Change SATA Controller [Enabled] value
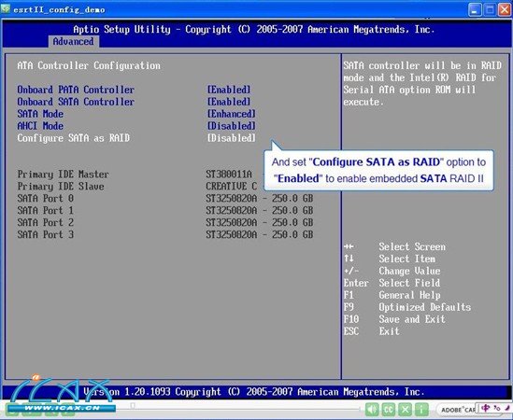This screenshot has width=513, height=420. coord(229,102)
